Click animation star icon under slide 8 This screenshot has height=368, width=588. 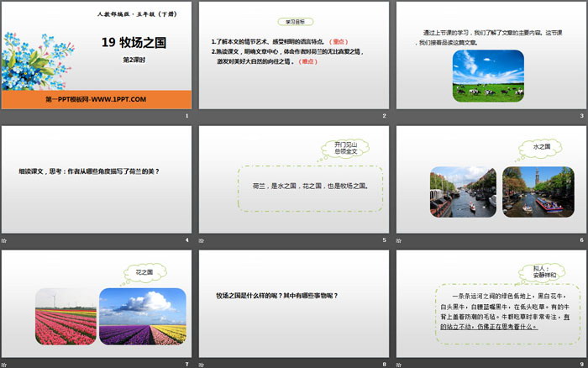pos(202,365)
